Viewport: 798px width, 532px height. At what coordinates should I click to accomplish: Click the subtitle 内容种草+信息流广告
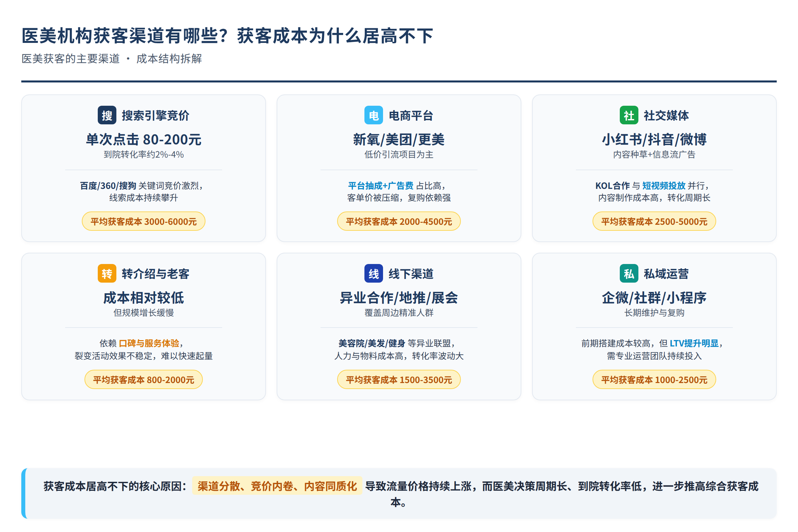click(x=654, y=154)
